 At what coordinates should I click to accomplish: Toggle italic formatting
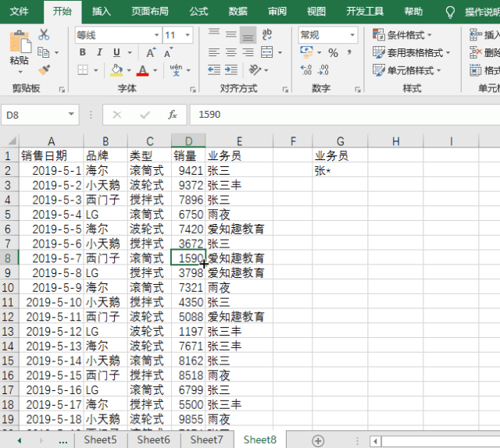[99, 52]
